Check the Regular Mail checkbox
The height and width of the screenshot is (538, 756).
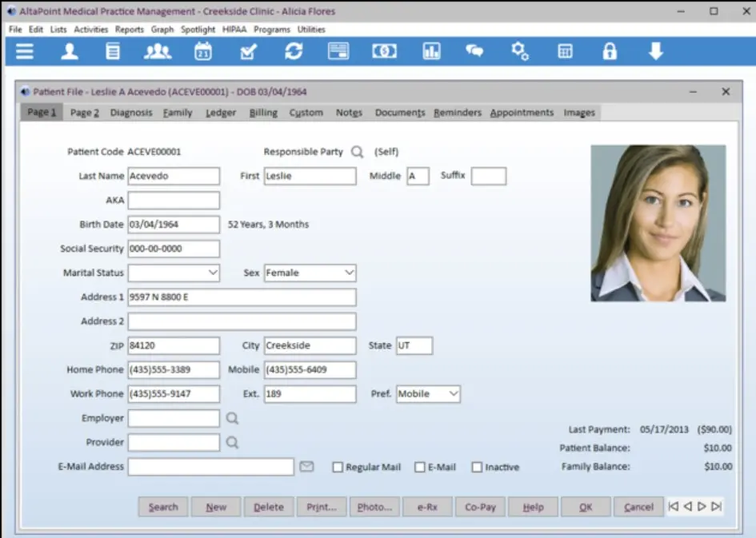pos(338,467)
